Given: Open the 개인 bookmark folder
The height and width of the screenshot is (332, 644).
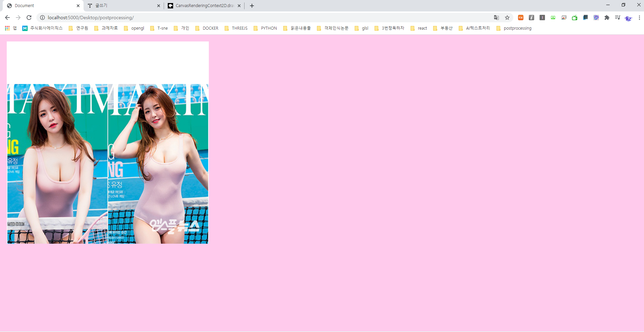Looking at the screenshot, I should click(x=182, y=28).
